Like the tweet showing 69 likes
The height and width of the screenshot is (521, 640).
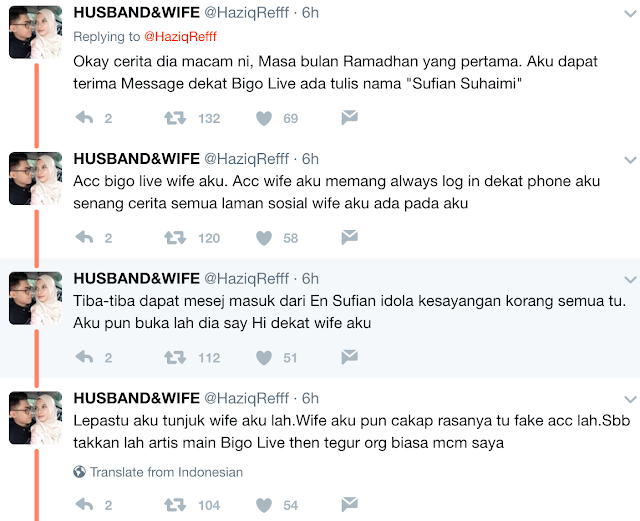[x=264, y=118]
